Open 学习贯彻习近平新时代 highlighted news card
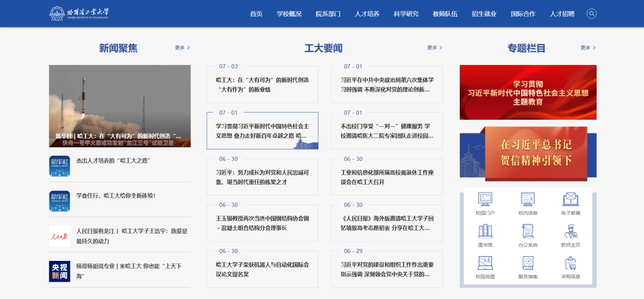 [262, 130]
